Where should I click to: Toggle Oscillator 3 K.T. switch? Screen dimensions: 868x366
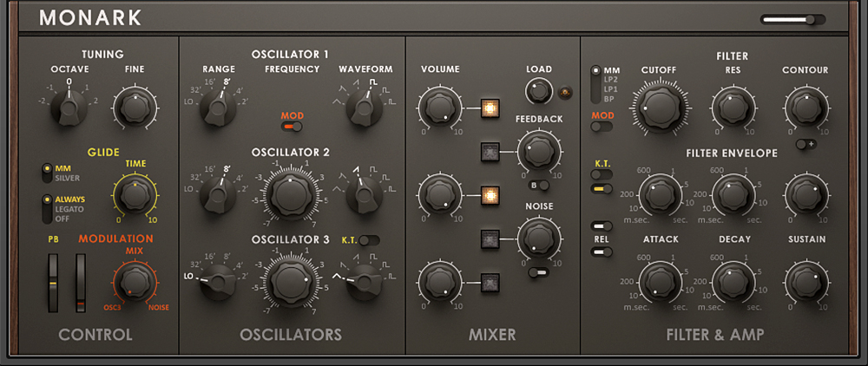(x=369, y=240)
